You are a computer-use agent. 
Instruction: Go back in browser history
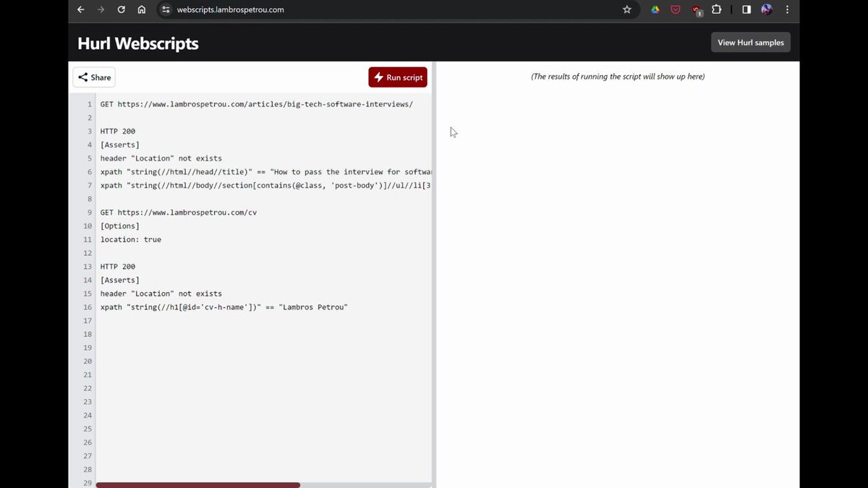(x=81, y=9)
